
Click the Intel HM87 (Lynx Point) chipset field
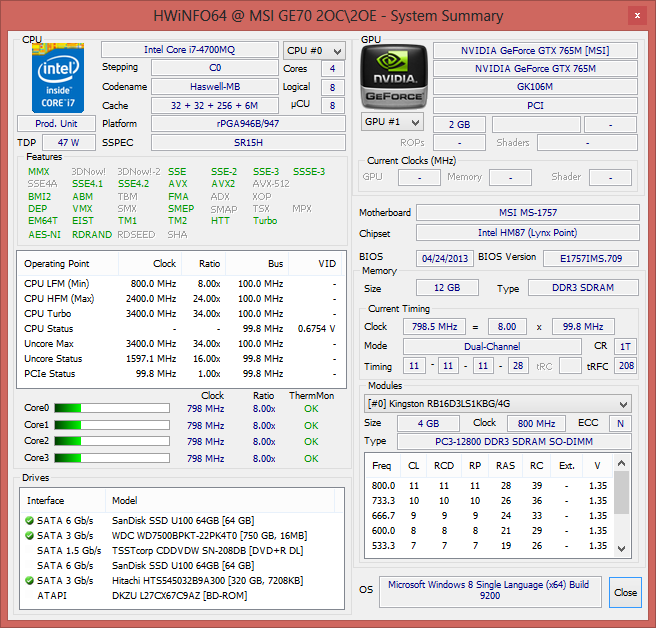pyautogui.click(x=528, y=233)
